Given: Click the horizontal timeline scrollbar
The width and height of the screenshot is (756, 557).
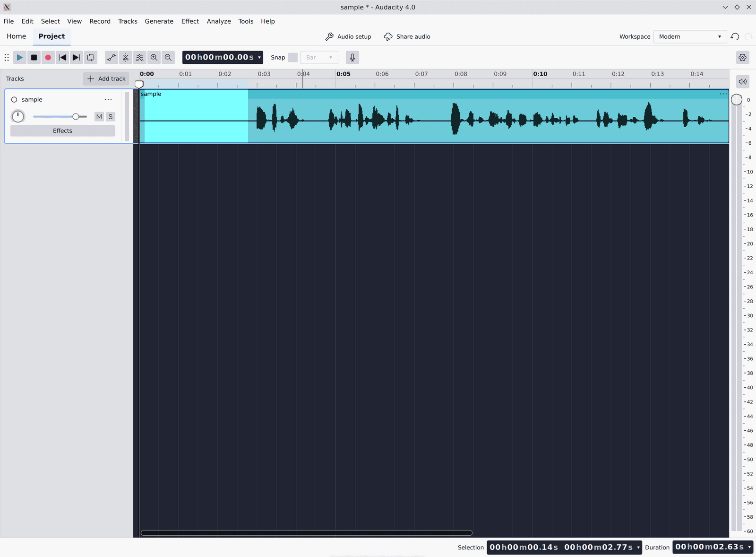Looking at the screenshot, I should point(307,533).
